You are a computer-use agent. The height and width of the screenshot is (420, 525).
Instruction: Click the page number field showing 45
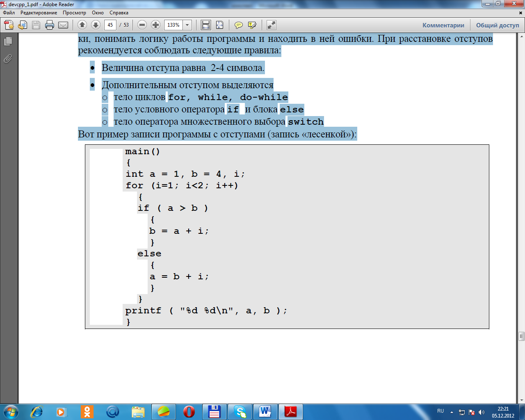(x=110, y=25)
